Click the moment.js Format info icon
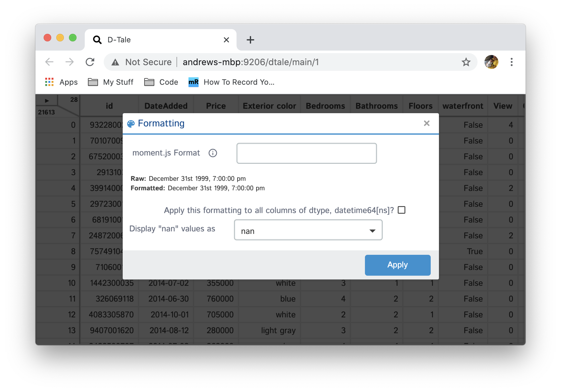This screenshot has width=561, height=392. click(x=213, y=153)
